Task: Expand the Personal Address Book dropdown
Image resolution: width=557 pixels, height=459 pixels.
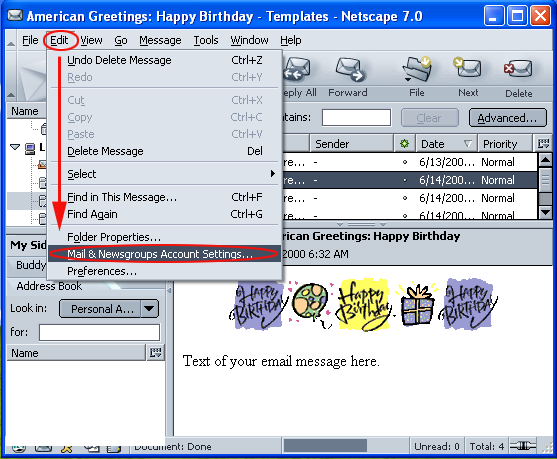Action: coord(150,309)
